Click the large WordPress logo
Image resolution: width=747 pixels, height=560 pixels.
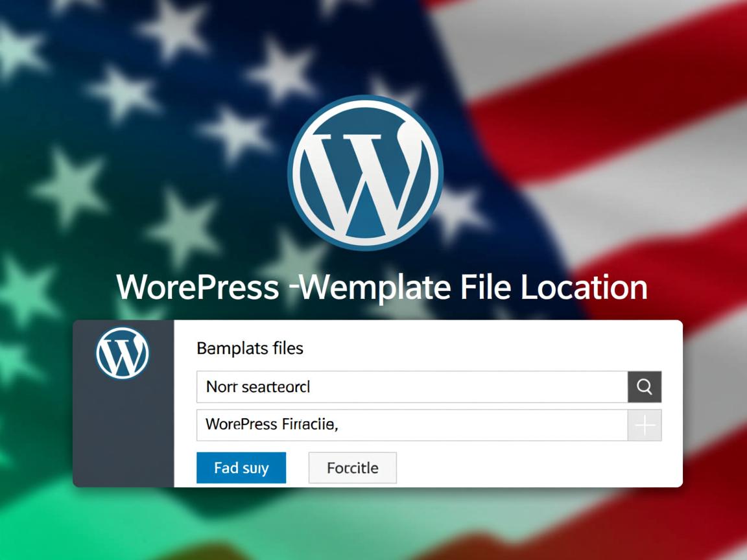coord(366,172)
